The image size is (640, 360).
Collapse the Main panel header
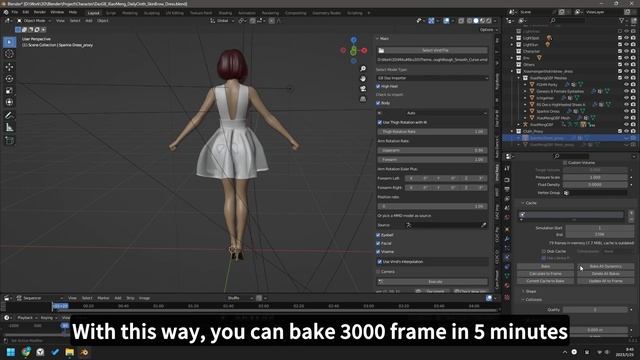(x=382, y=38)
